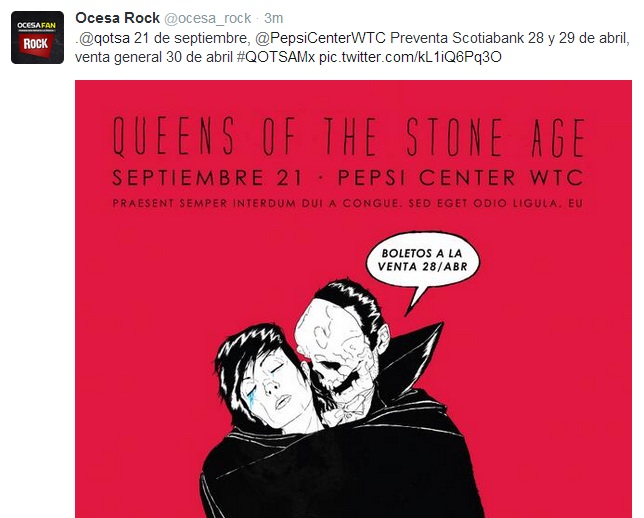Click the @ocesa_rock handle

pos(208,18)
